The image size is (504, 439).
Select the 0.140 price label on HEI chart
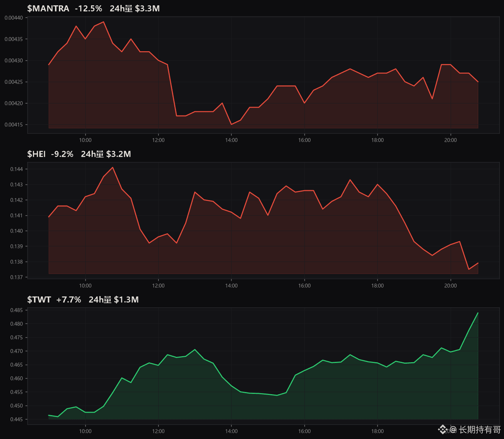pyautogui.click(x=16, y=231)
